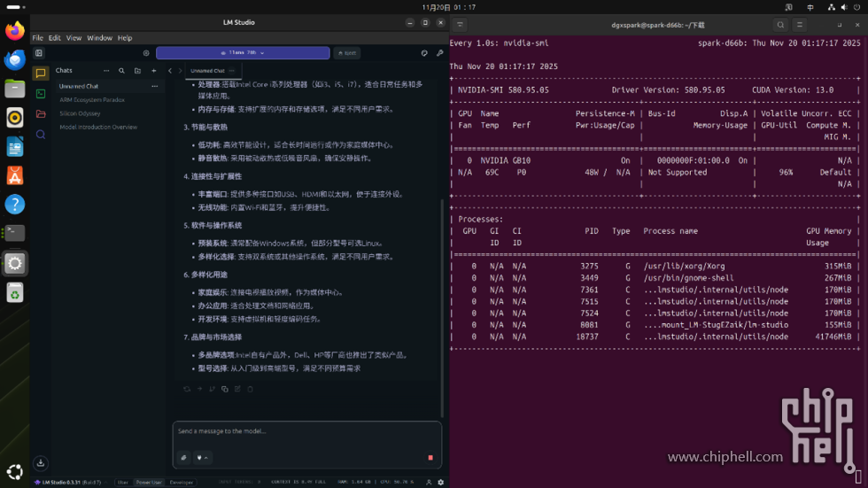Attach a file with the paperclip icon

point(183,458)
